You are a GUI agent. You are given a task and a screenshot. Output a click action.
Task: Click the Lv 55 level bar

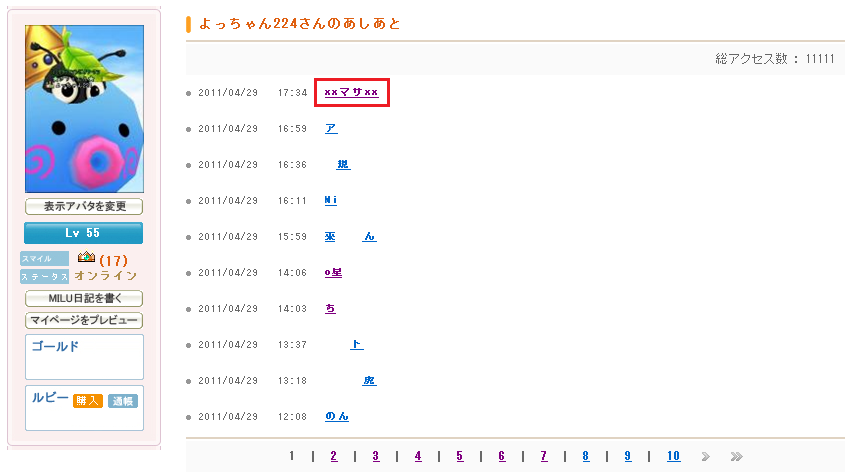(84, 233)
